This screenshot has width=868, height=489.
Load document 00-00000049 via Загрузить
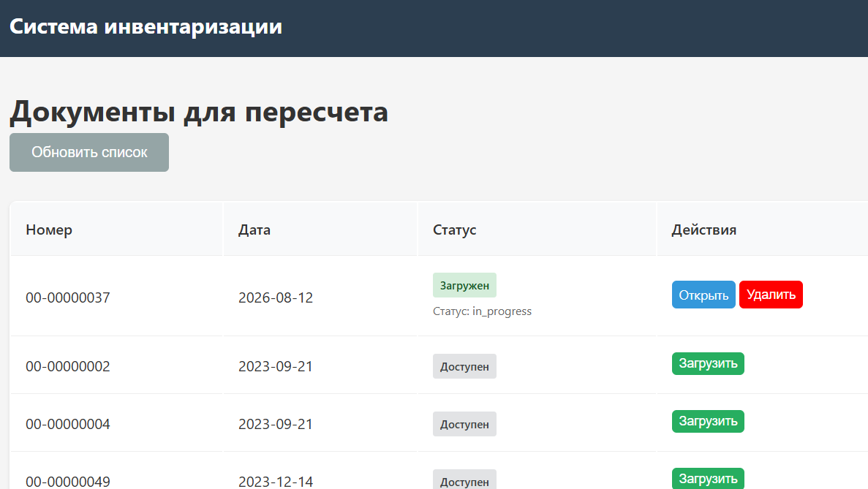pyautogui.click(x=708, y=479)
